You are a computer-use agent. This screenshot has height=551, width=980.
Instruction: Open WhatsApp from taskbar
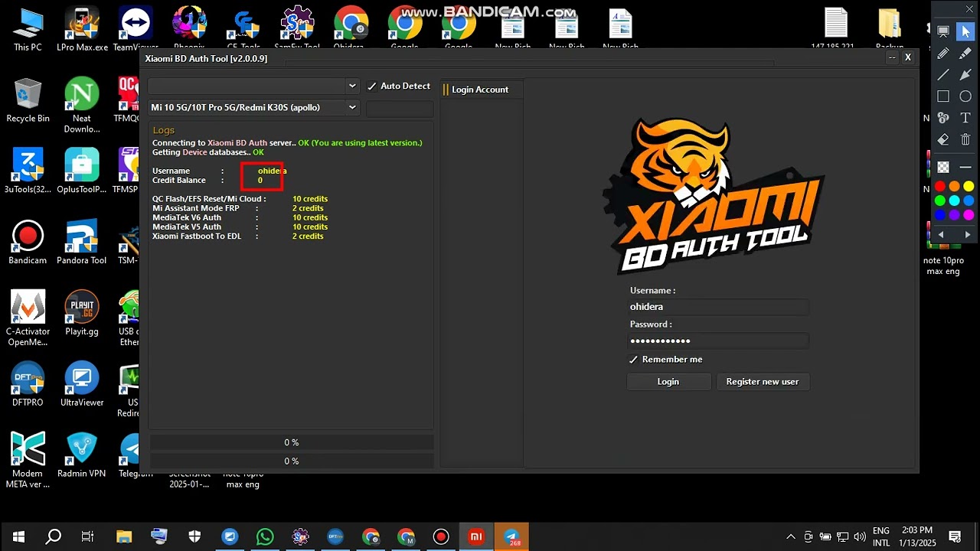pyautogui.click(x=265, y=536)
